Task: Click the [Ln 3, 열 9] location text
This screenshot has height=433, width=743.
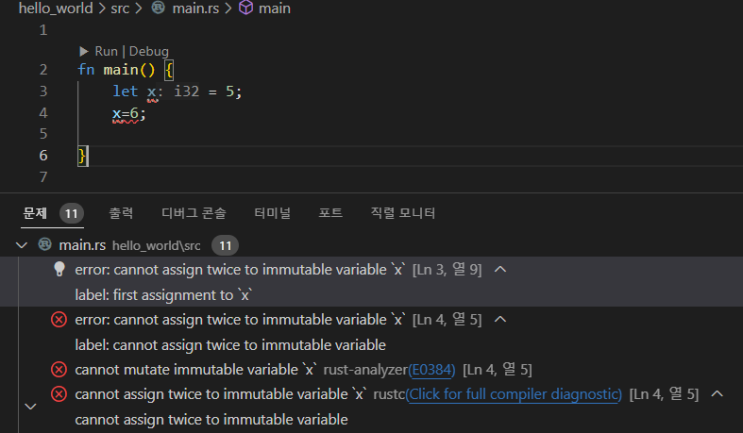Action: (x=447, y=270)
